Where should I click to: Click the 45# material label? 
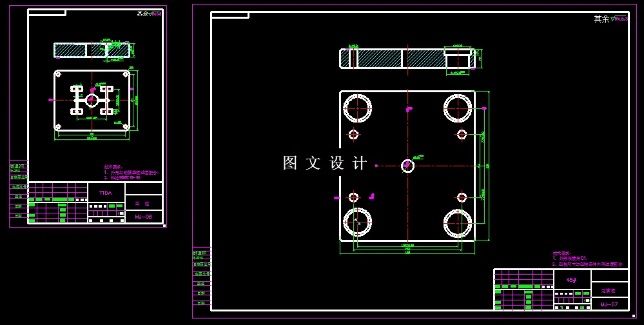click(571, 280)
